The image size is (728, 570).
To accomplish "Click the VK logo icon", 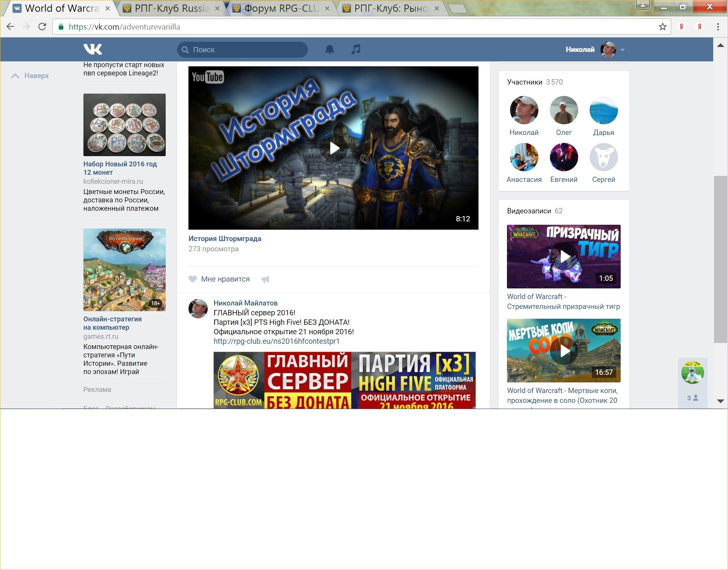I will [93, 49].
